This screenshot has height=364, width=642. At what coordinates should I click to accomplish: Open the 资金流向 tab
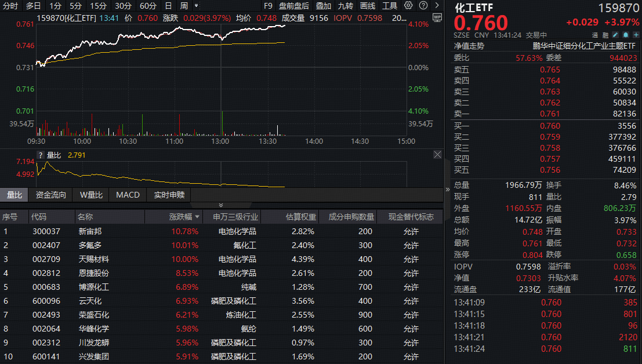coord(50,195)
